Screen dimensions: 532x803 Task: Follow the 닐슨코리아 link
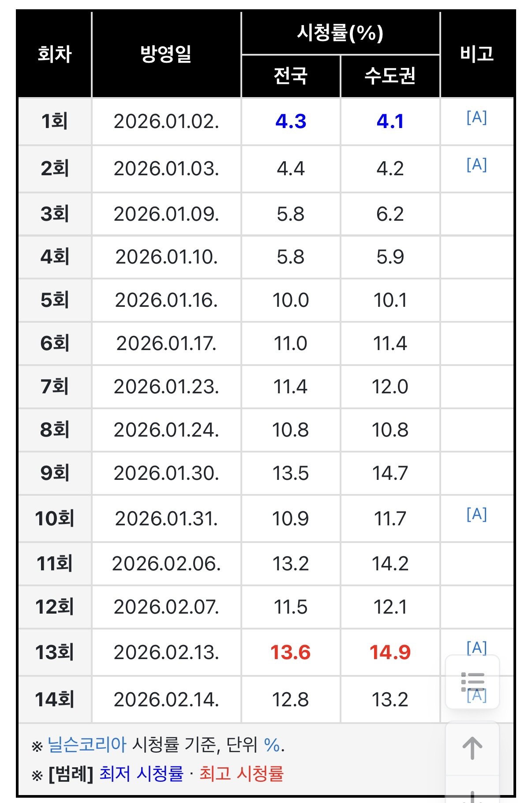pos(87,745)
